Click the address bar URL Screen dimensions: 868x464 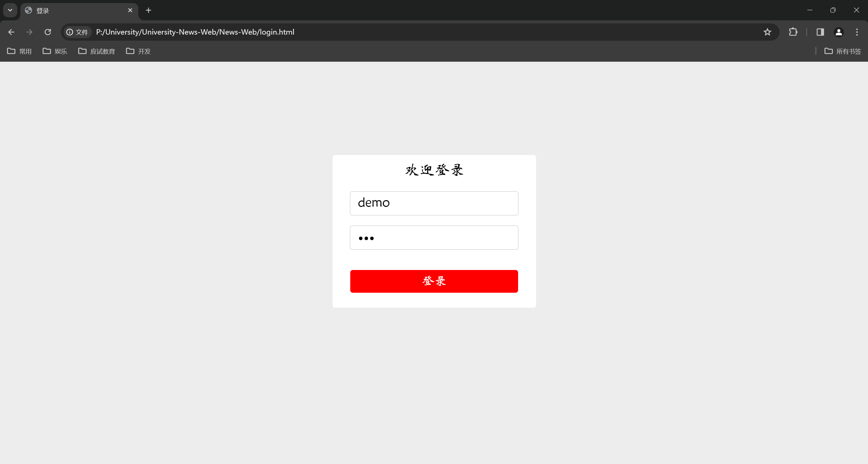(x=195, y=32)
